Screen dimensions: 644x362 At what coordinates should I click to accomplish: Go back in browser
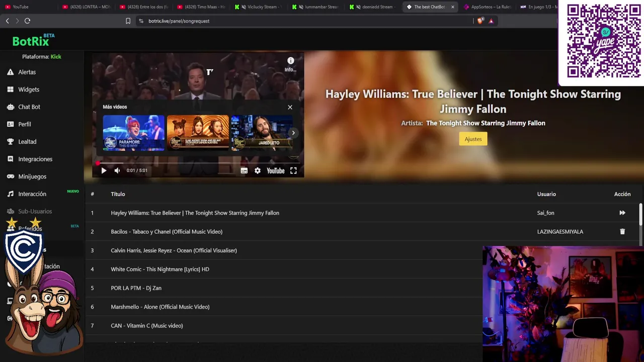tap(7, 21)
